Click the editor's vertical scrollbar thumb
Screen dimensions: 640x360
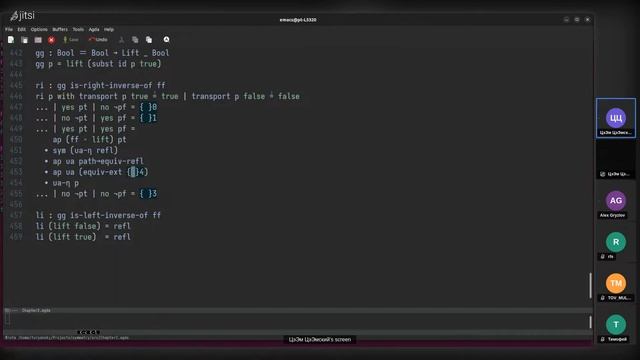coord(590,285)
